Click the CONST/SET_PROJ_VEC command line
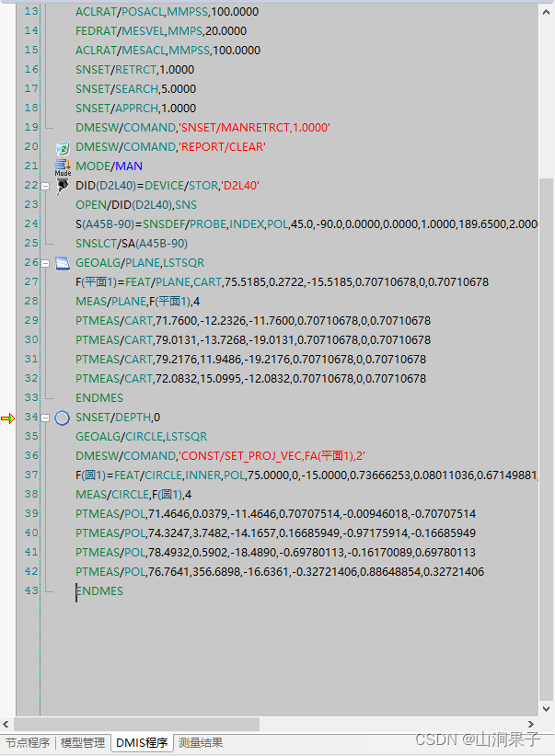 click(x=221, y=455)
